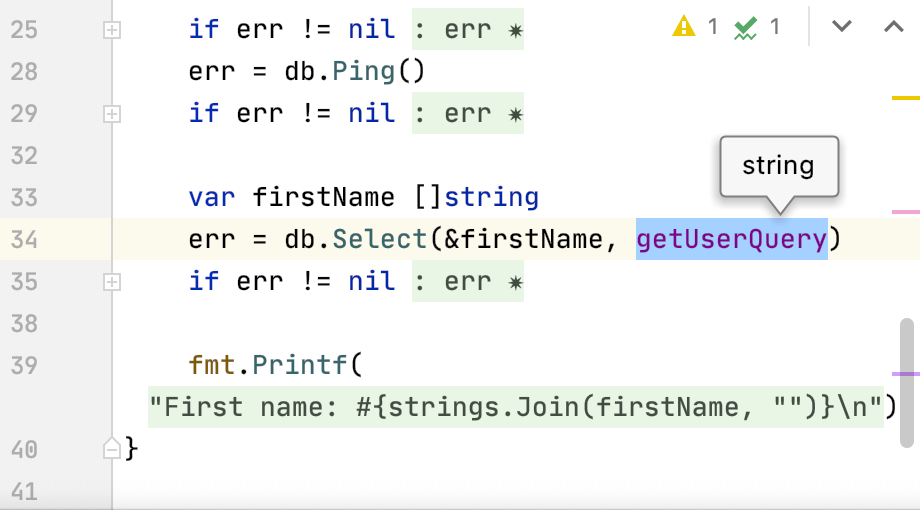920x510 pixels.
Task: Expand folded ': err' placeholder on line 35
Action: click(x=468, y=281)
